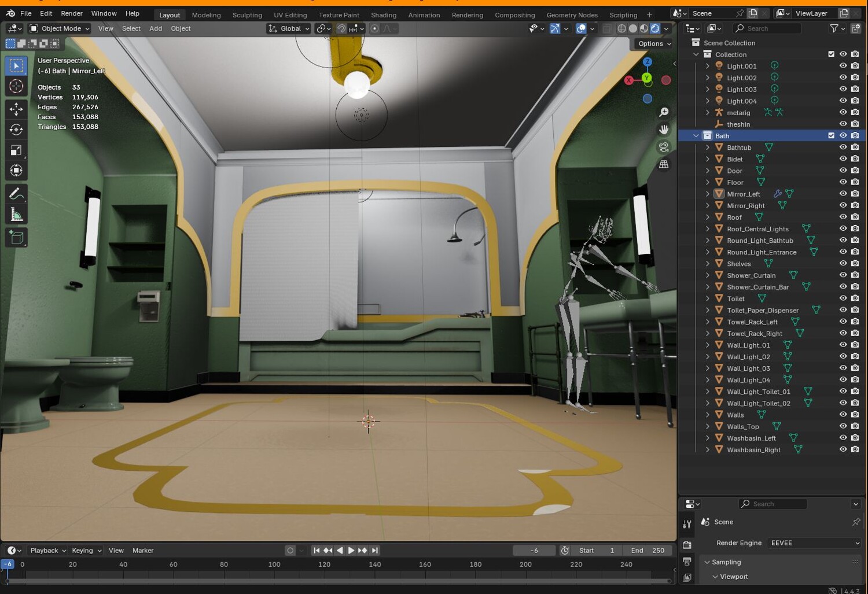Hide the Bathtub object in viewport

click(x=843, y=147)
